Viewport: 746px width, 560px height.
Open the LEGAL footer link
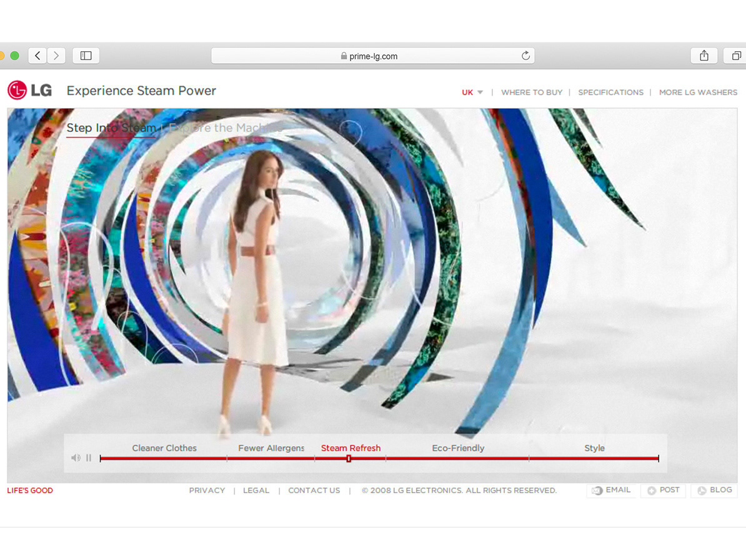coord(256,490)
